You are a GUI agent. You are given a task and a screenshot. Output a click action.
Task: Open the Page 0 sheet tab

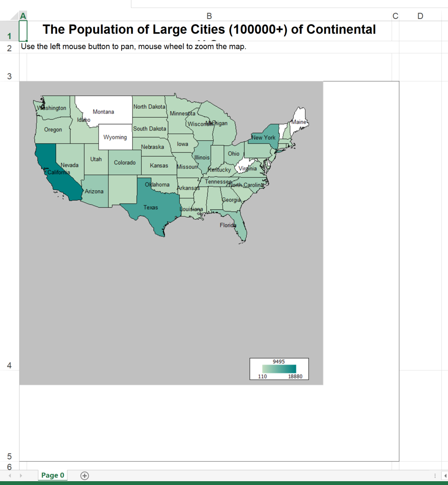(53, 475)
